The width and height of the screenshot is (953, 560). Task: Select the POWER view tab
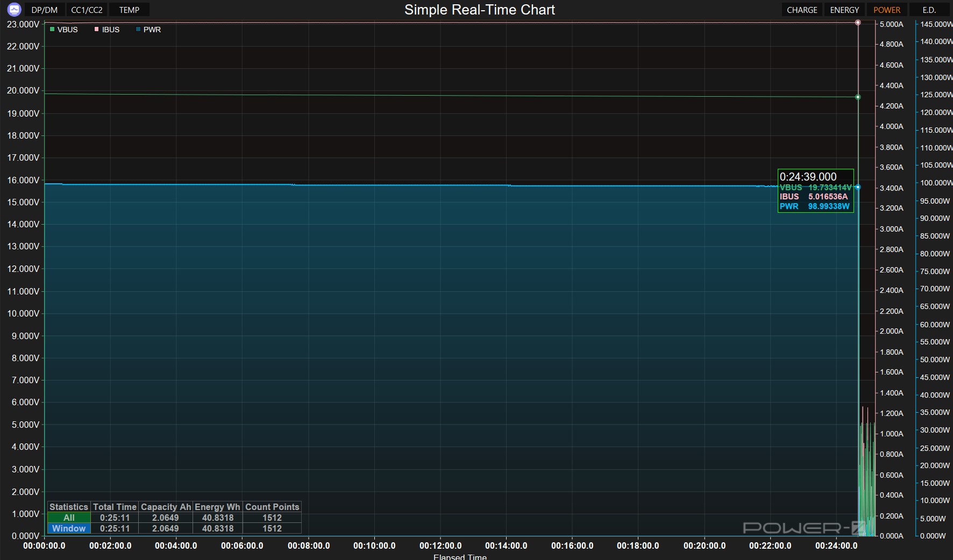[x=887, y=10]
